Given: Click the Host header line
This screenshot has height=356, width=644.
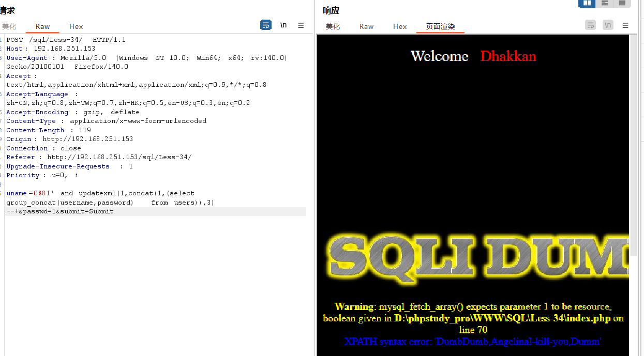Looking at the screenshot, I should [x=51, y=49].
